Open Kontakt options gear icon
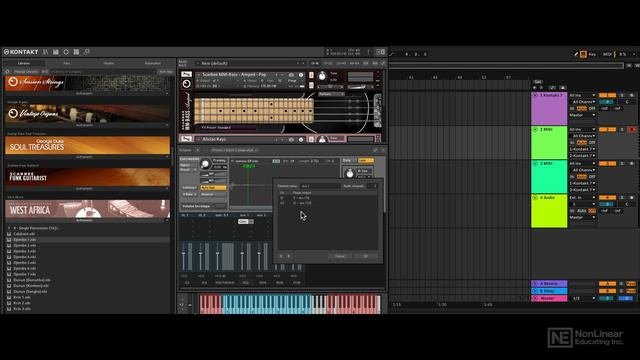Image resolution: width=640 pixels, height=360 pixels. [66, 52]
